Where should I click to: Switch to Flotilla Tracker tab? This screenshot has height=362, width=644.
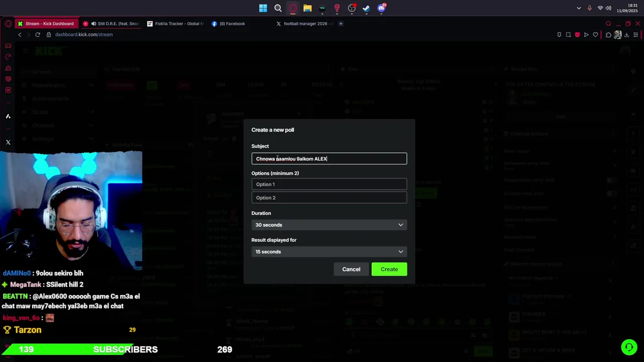176,24
